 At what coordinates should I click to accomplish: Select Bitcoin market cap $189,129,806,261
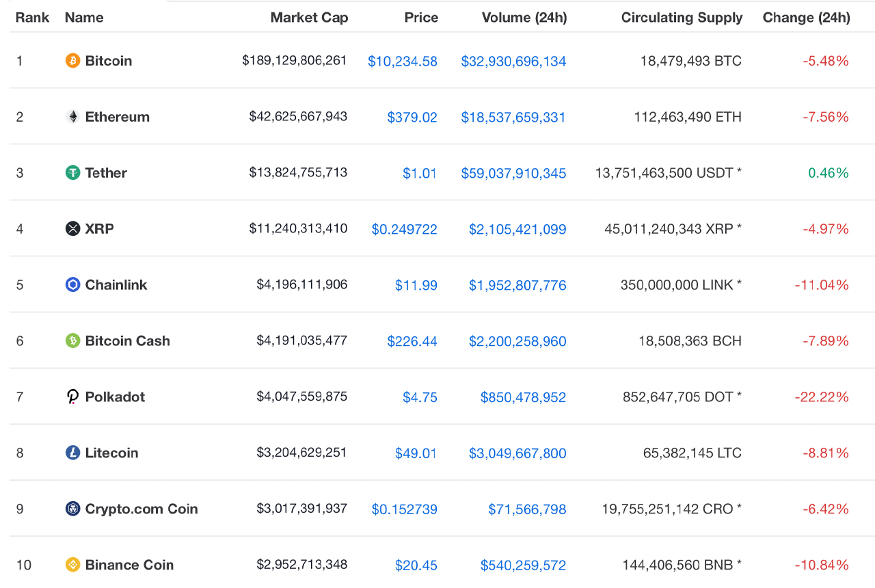[x=295, y=61]
